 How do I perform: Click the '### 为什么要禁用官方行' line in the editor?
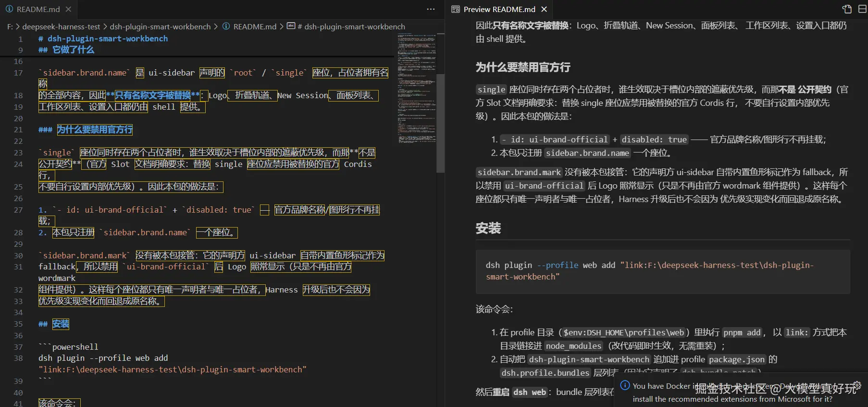86,130
